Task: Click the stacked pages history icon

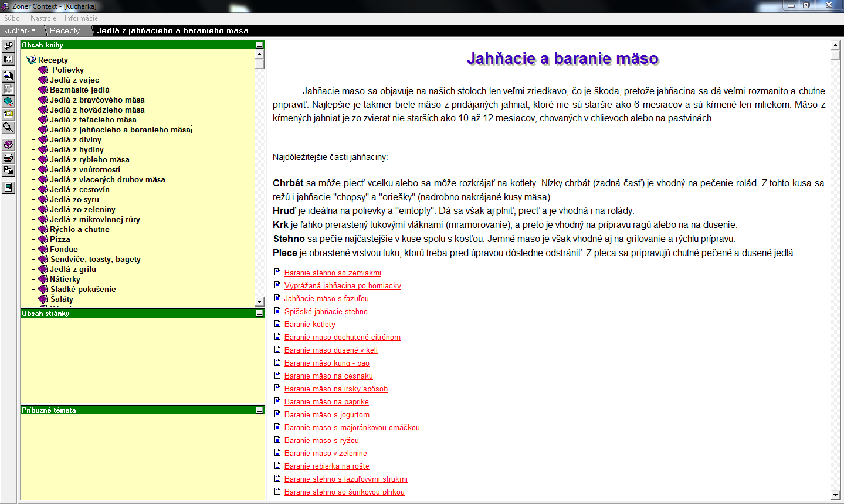Action: [8, 76]
